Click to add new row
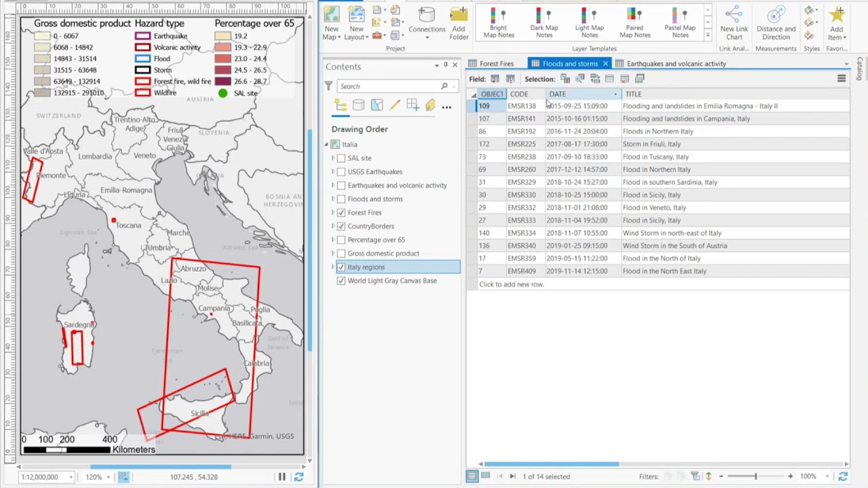The height and width of the screenshot is (488, 868). pos(511,284)
